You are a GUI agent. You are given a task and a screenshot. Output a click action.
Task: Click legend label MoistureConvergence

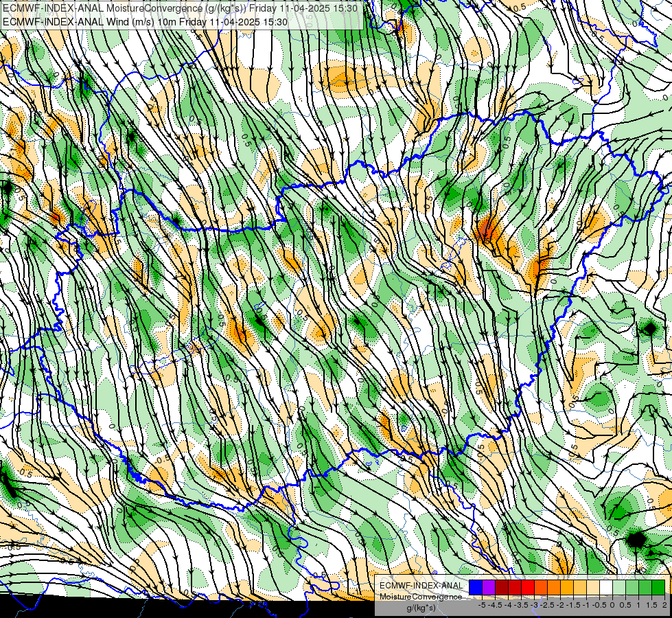click(421, 597)
